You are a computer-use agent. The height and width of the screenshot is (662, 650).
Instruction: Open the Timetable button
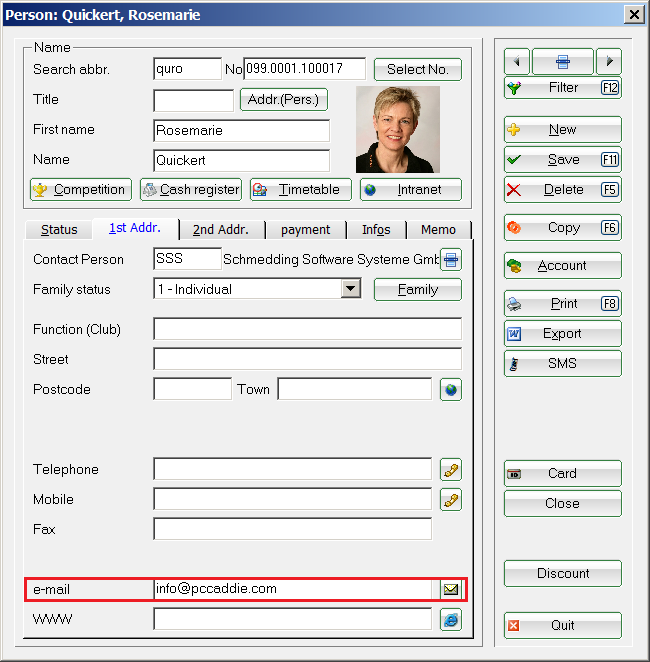(301, 190)
